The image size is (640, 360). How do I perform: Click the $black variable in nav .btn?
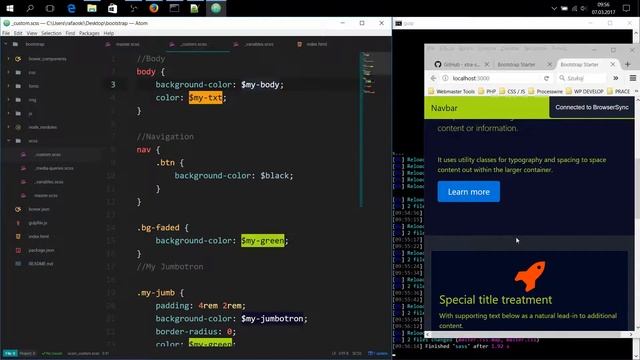[x=275, y=176]
